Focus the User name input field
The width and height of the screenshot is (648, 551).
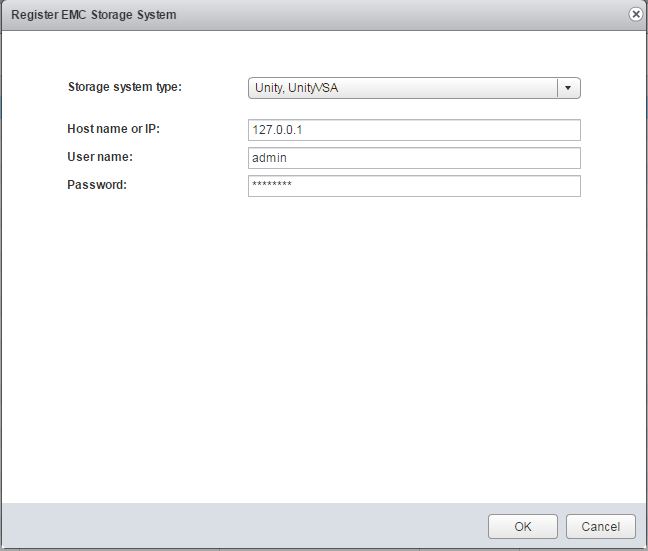pyautogui.click(x=414, y=158)
